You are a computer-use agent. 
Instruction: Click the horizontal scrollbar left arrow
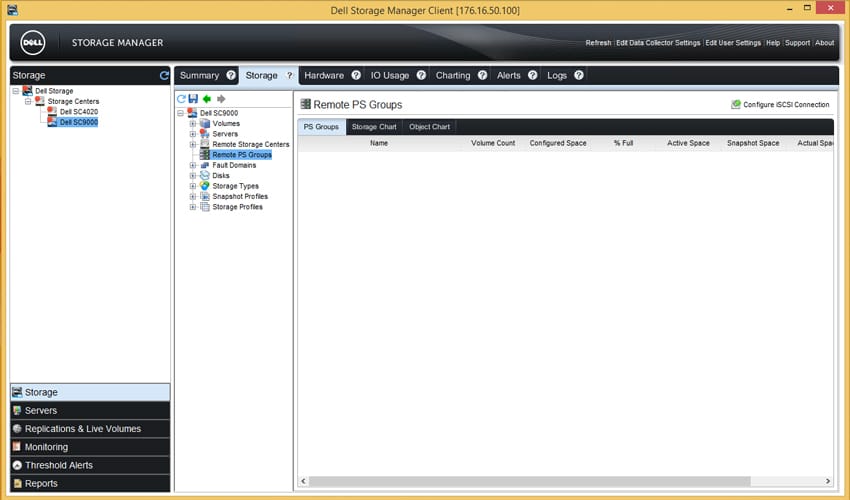coord(304,481)
